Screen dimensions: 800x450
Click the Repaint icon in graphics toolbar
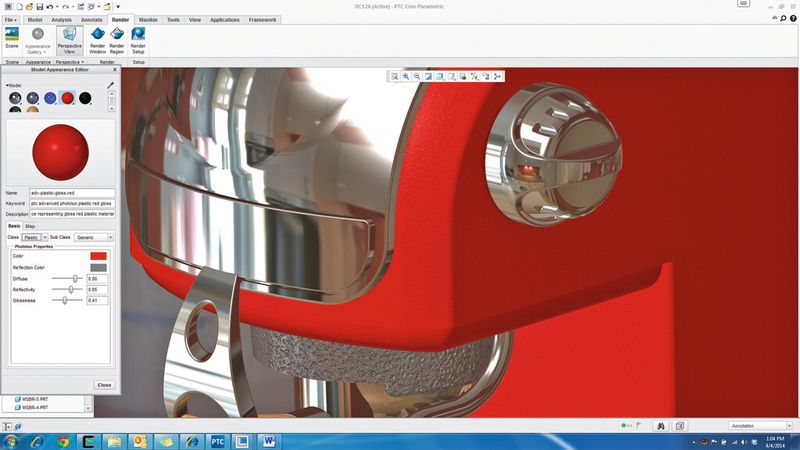(429, 77)
